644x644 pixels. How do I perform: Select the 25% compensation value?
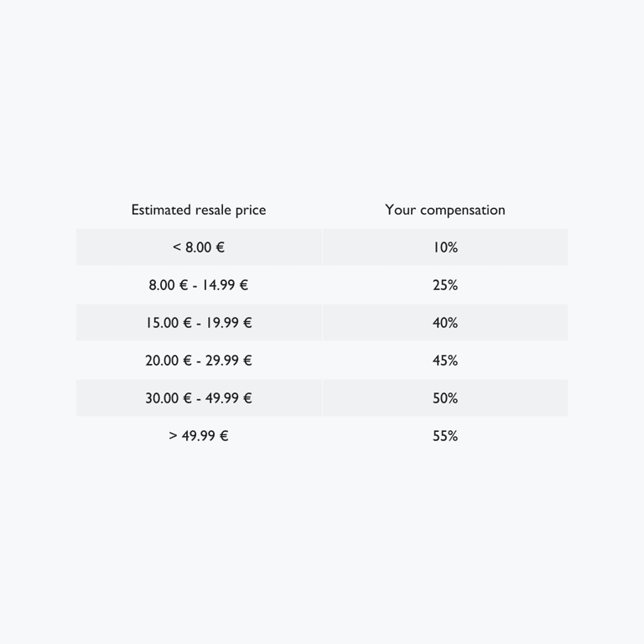tap(445, 285)
